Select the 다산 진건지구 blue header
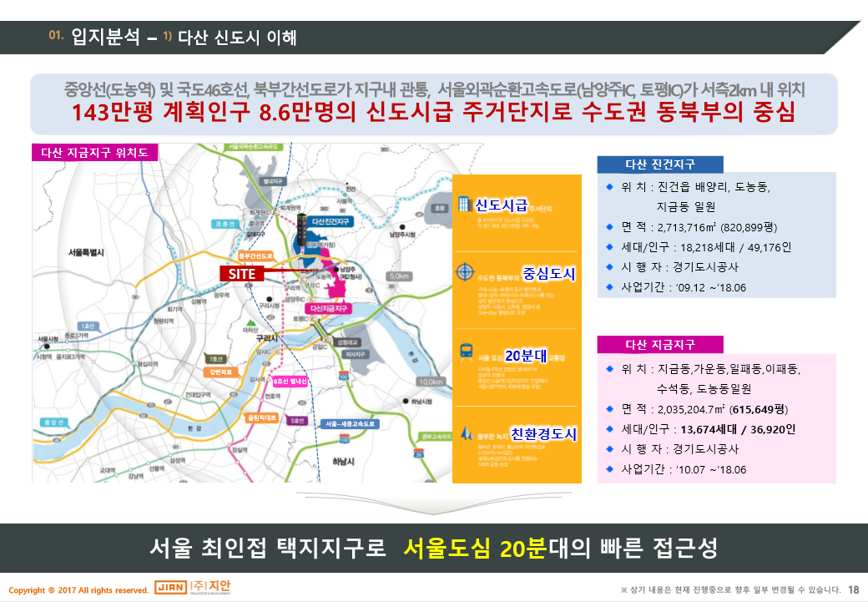This screenshot has width=868, height=602. [x=660, y=164]
